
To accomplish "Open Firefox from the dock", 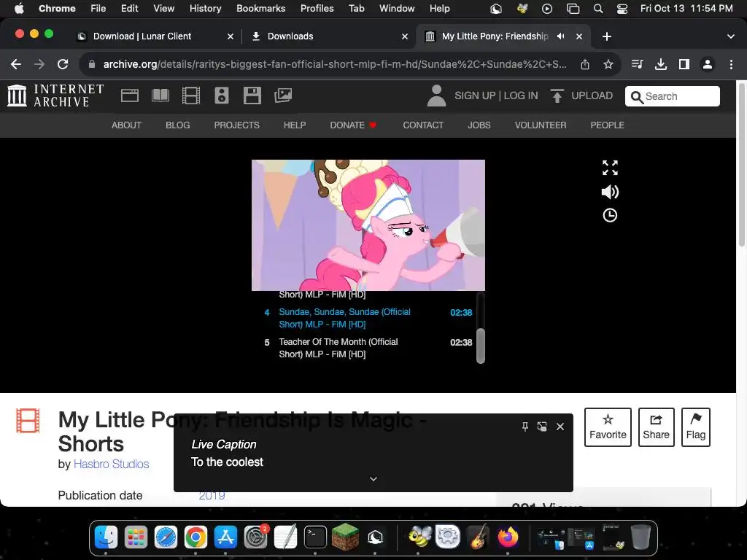I will pos(508,537).
